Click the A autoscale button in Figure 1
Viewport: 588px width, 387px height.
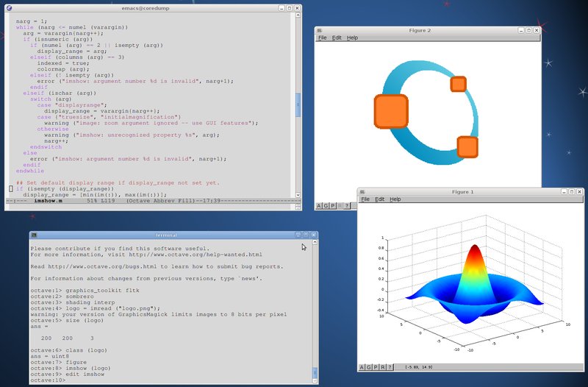click(x=362, y=367)
